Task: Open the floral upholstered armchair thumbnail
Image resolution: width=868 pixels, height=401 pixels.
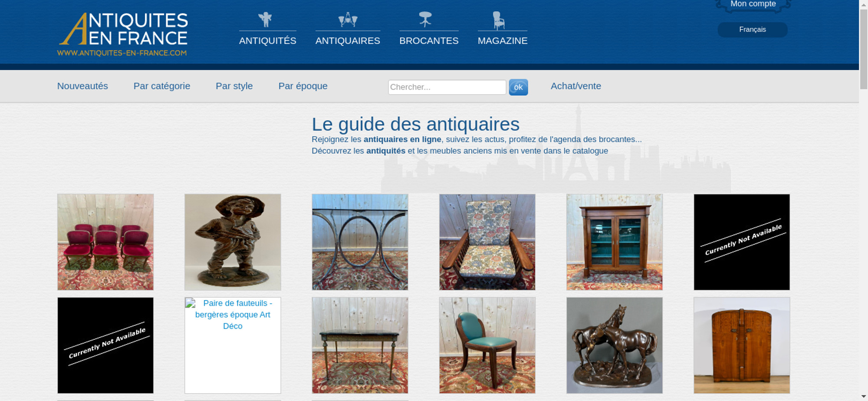Action: pos(487,242)
